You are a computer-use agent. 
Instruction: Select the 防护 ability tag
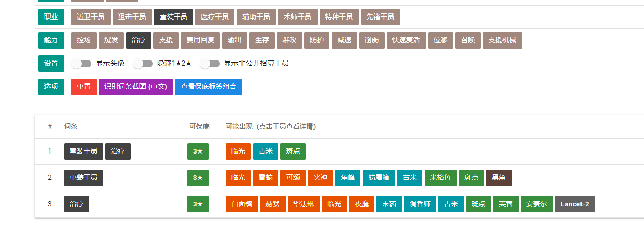tap(317, 40)
